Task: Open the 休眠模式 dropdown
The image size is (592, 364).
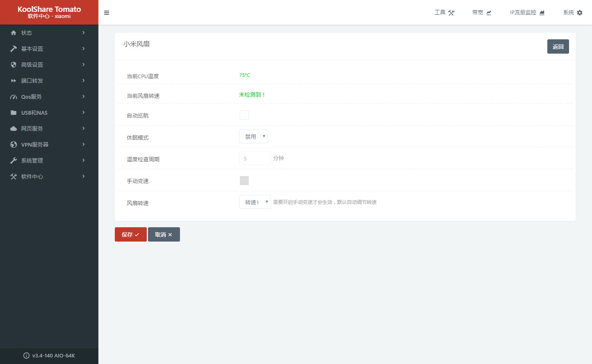Action: (x=253, y=137)
